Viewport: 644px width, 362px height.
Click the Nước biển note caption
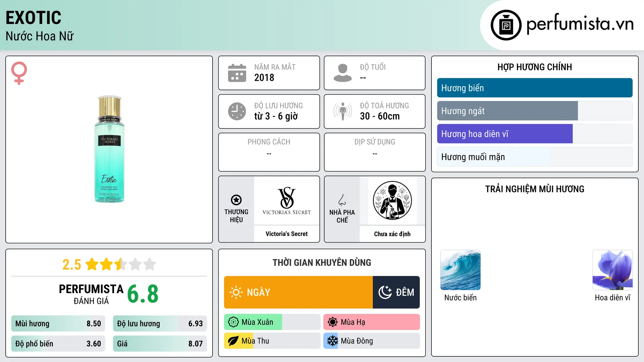(x=460, y=298)
